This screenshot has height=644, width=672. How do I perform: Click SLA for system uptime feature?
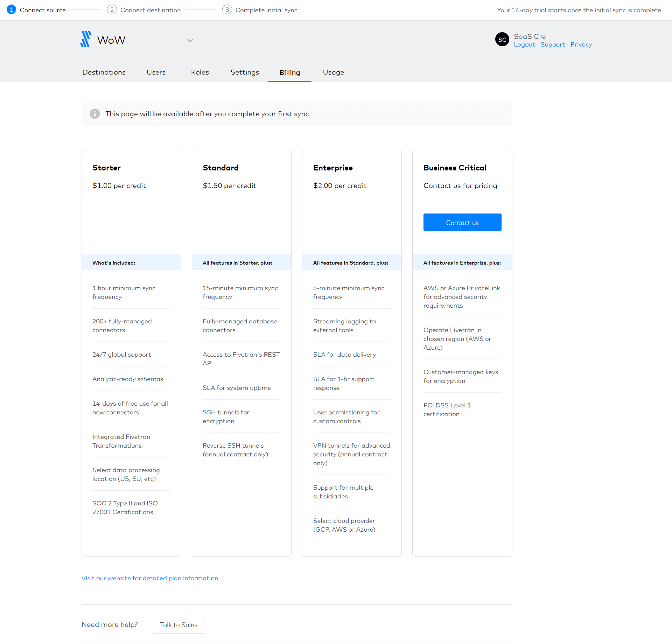(x=237, y=388)
